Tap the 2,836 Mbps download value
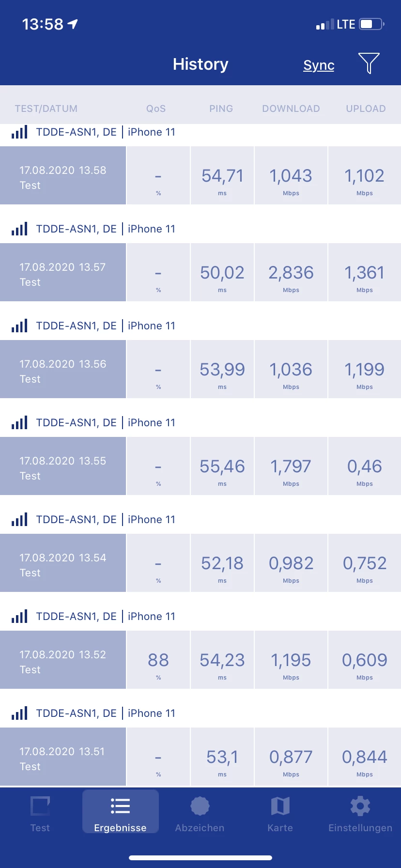The height and width of the screenshot is (868, 401). click(291, 272)
